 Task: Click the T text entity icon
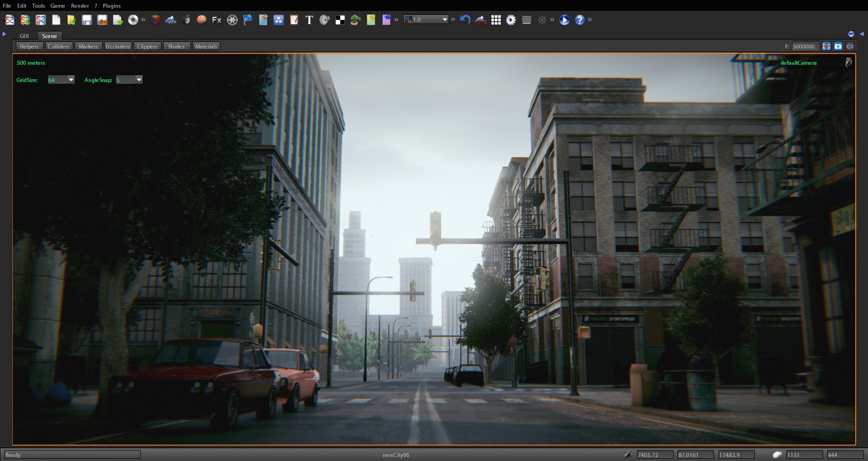click(x=309, y=20)
